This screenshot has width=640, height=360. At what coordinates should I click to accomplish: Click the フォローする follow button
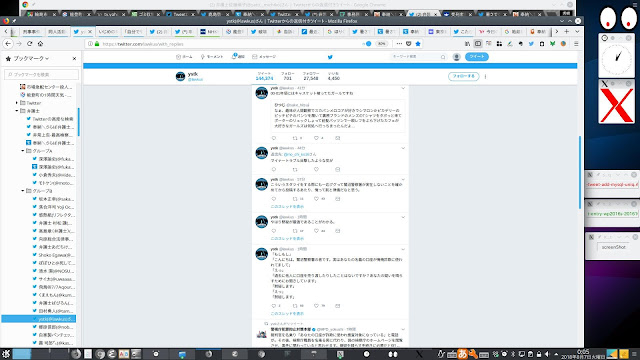[x=463, y=76]
